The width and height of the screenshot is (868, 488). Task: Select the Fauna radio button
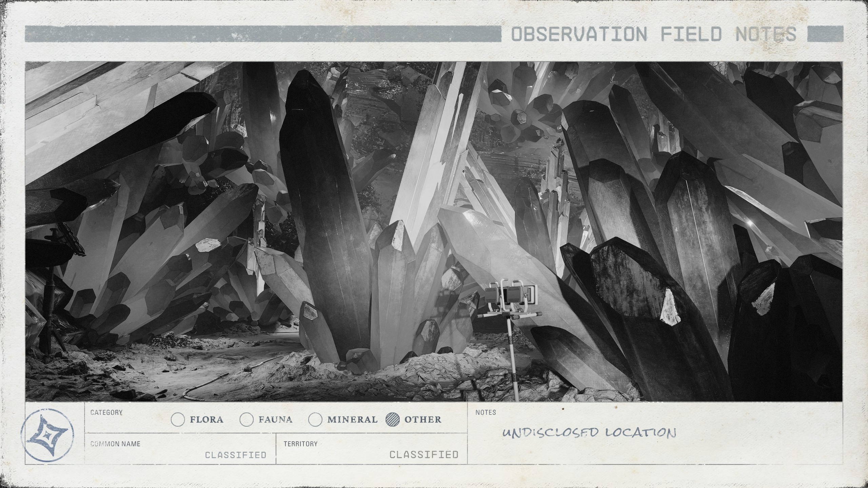point(246,420)
